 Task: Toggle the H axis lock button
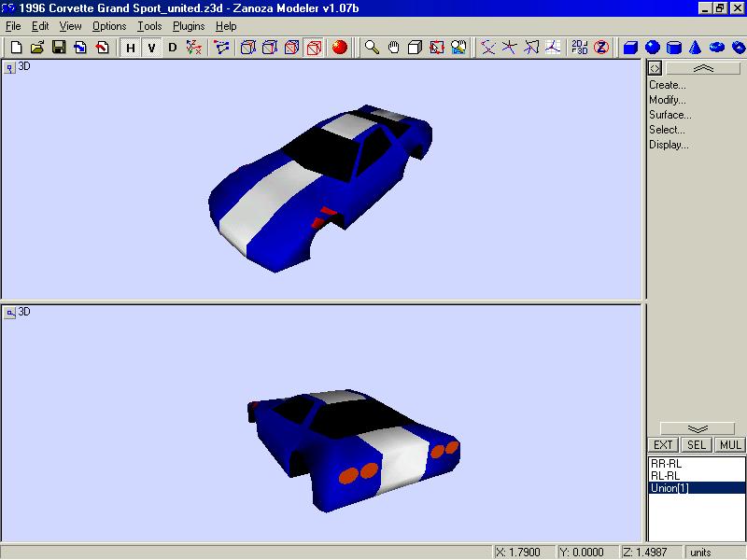pos(131,48)
